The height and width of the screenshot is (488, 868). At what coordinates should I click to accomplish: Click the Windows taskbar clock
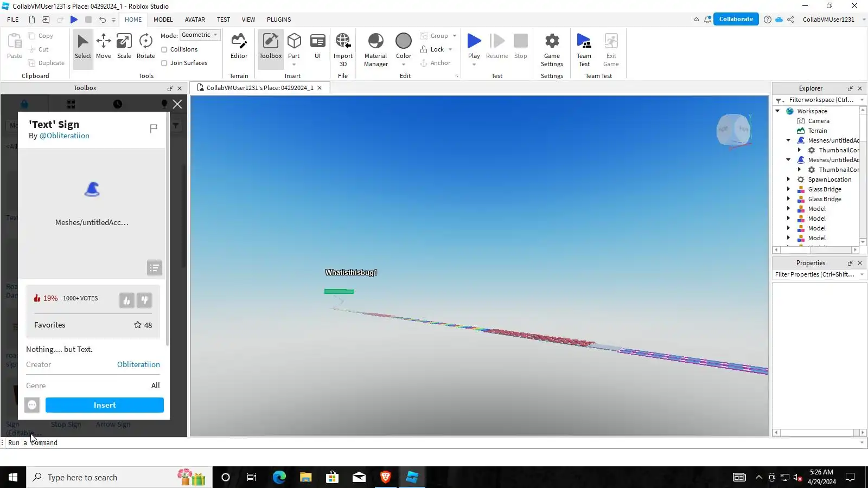(x=821, y=477)
